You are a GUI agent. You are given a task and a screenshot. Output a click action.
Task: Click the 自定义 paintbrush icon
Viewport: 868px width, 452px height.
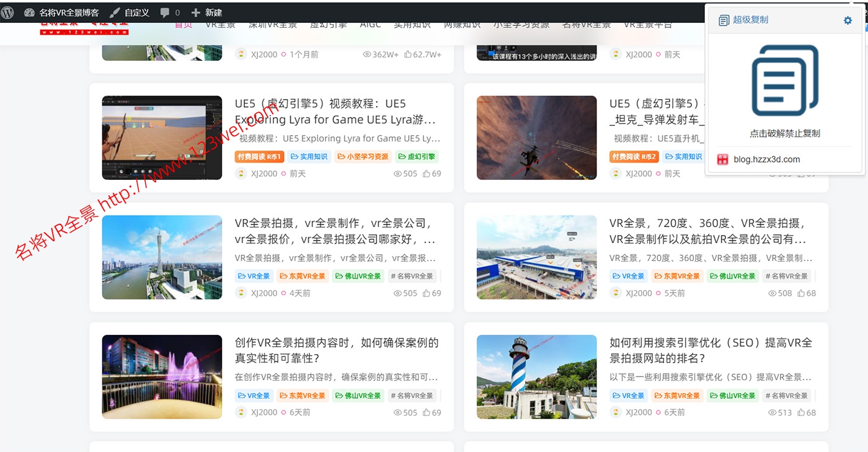point(113,11)
